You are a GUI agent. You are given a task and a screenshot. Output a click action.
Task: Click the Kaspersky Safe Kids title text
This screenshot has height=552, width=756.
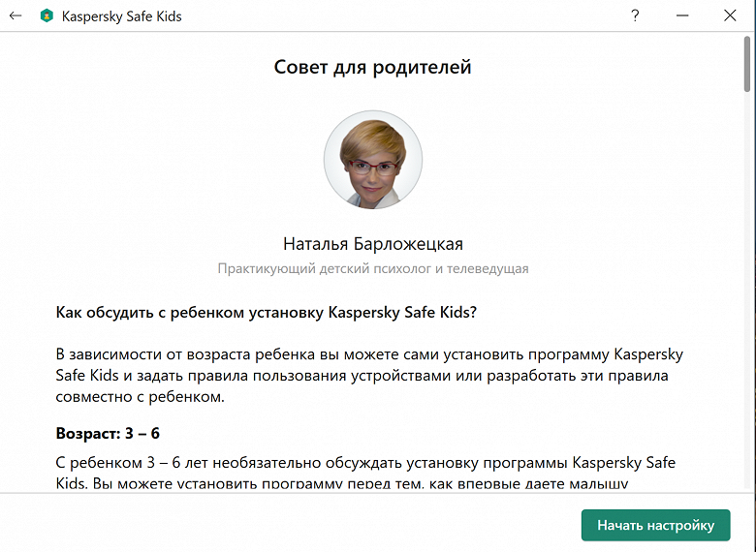pyautogui.click(x=121, y=16)
